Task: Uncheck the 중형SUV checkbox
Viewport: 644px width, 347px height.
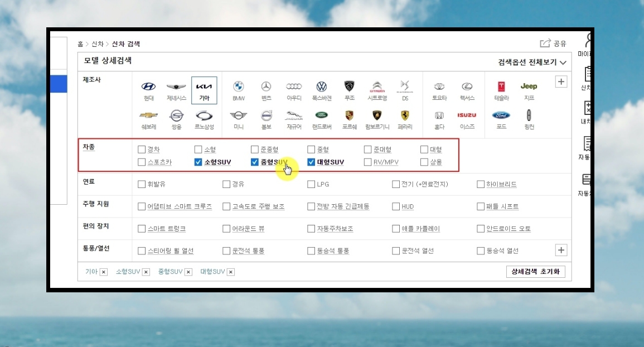Action: coord(255,162)
